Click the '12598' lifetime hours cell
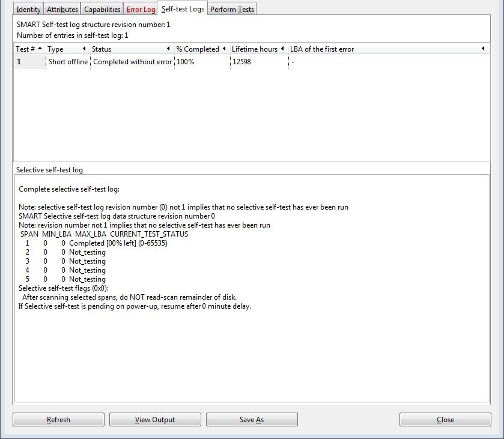 click(260, 62)
